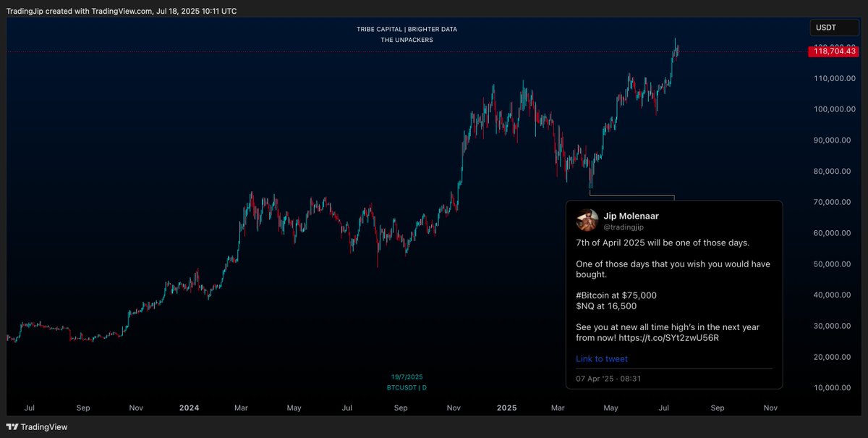Click the '19/7/2025' date label

(x=407, y=376)
